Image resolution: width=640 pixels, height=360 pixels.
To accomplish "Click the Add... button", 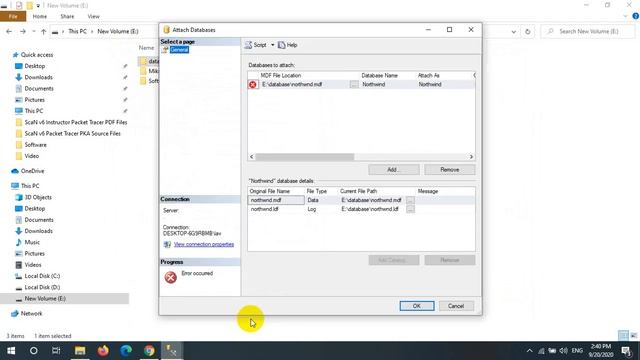I will pyautogui.click(x=393, y=169).
